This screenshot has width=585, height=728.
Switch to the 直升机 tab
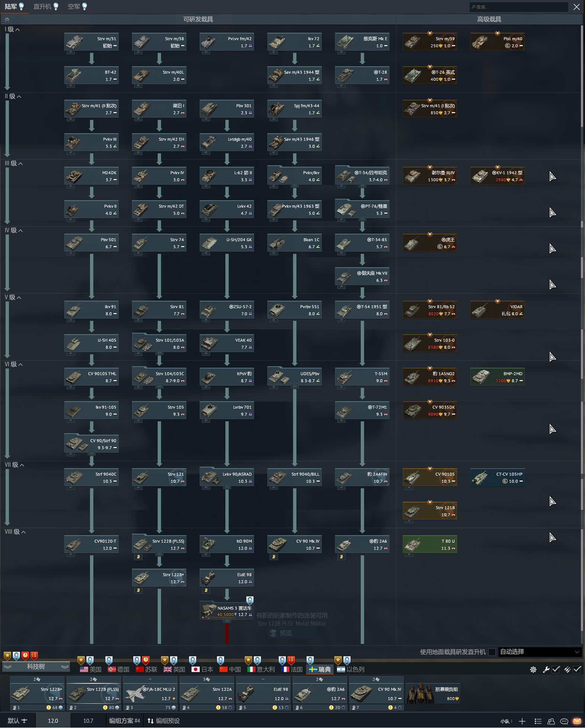(42, 7)
